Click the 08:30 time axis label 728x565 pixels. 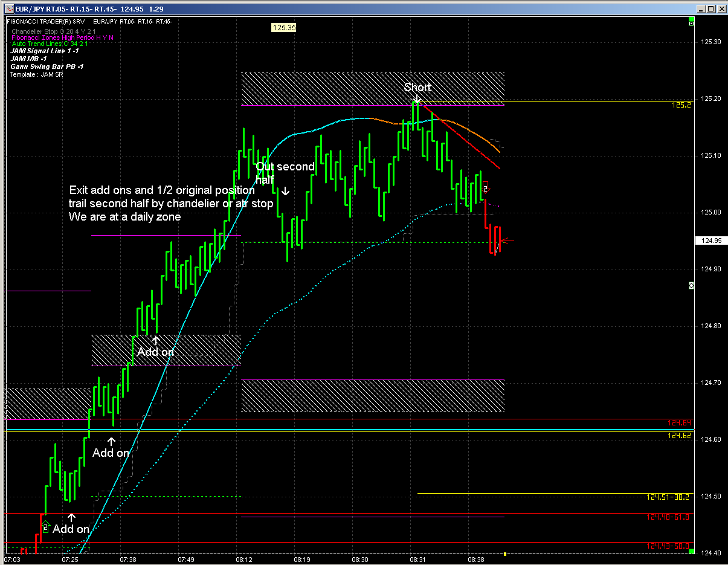[359, 560]
